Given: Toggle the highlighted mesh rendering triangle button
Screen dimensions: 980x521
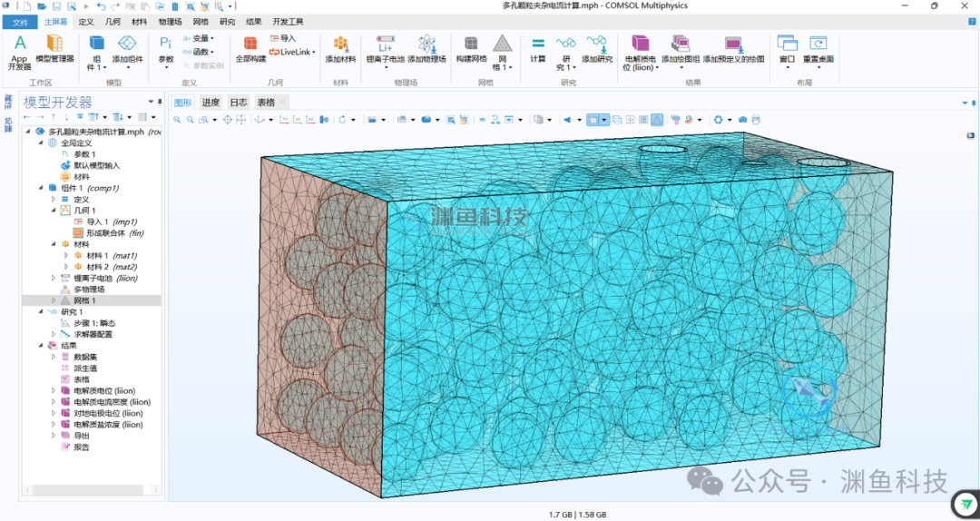Looking at the screenshot, I should tap(657, 120).
